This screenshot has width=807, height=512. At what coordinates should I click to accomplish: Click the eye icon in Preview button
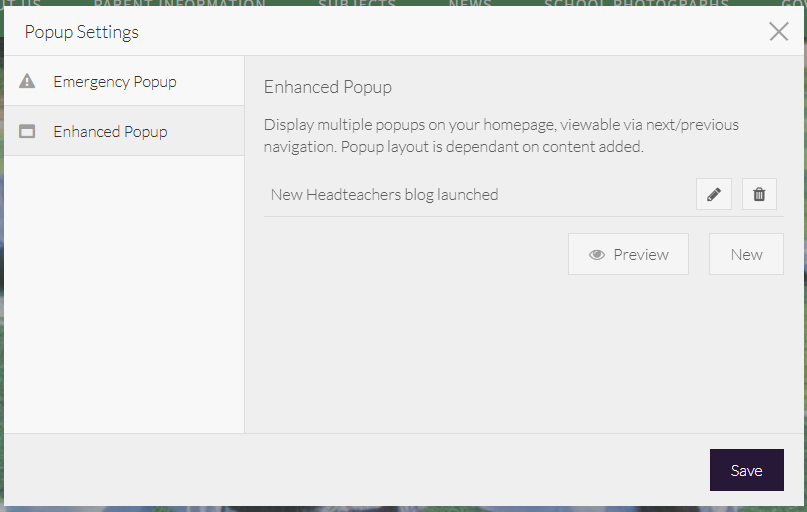[x=597, y=255]
